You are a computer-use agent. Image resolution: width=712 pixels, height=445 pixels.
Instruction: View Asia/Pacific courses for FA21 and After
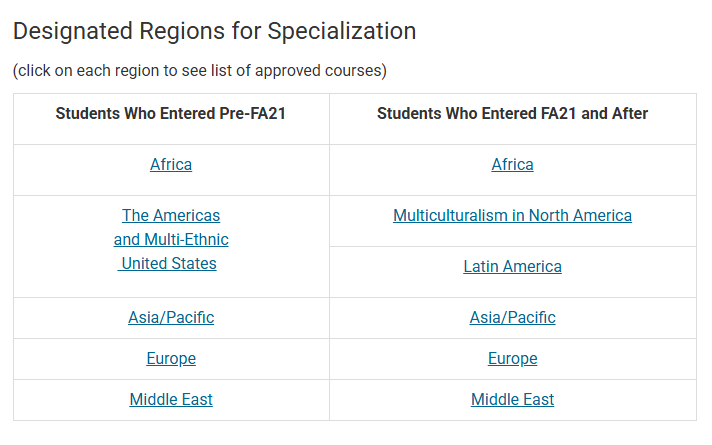pos(512,318)
